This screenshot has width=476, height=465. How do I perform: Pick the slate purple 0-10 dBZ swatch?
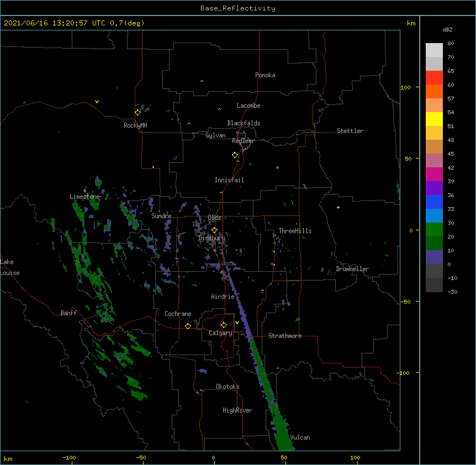coord(434,257)
